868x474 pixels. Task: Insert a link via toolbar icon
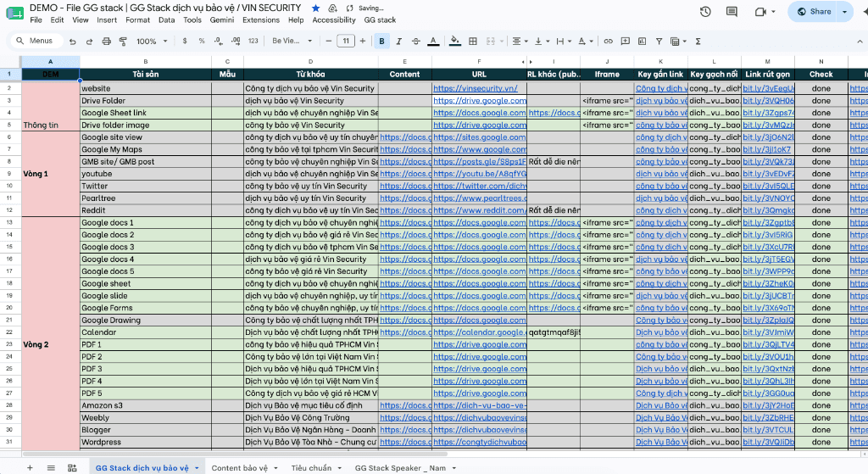pos(608,41)
